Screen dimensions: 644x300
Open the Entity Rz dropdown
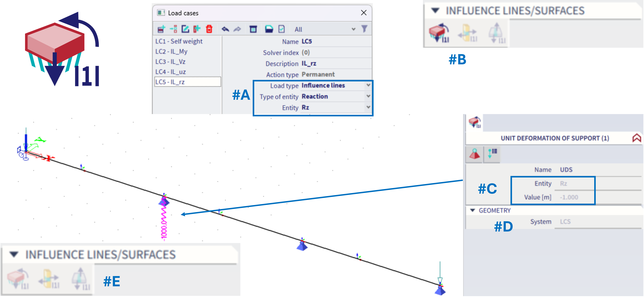(368, 107)
